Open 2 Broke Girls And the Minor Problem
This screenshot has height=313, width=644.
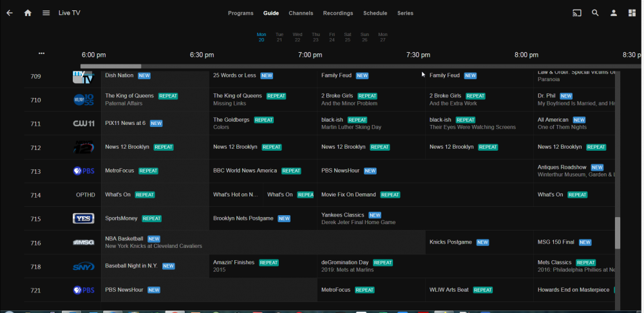click(372, 99)
